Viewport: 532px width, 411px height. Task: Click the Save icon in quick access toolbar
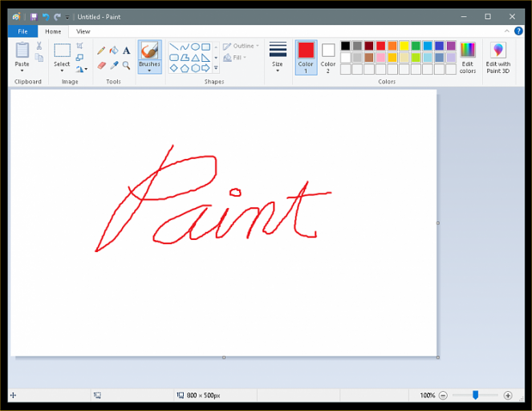pyautogui.click(x=34, y=17)
